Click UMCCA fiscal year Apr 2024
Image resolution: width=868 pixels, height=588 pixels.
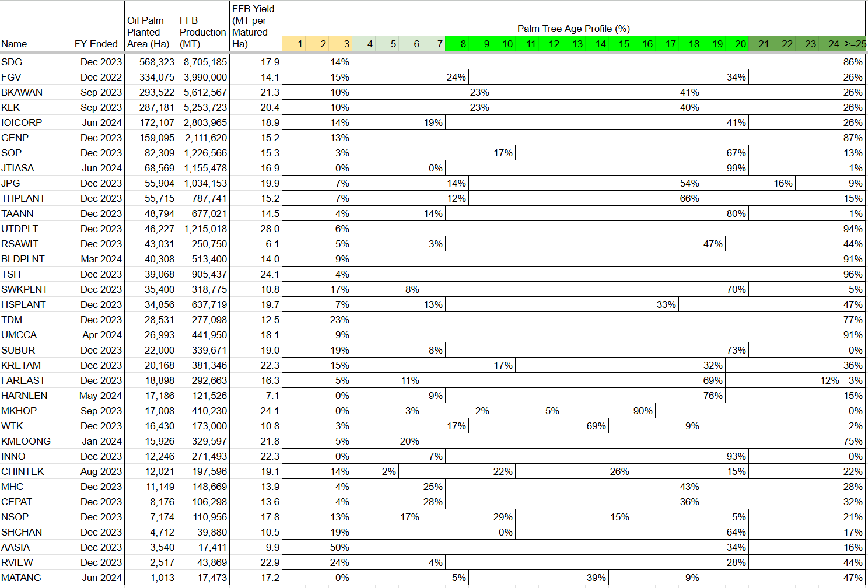pos(99,335)
